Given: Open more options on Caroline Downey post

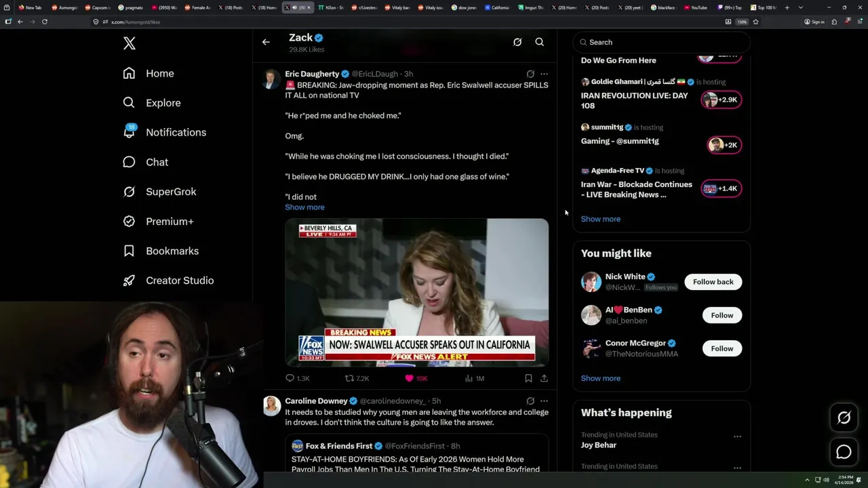Looking at the screenshot, I should [544, 401].
